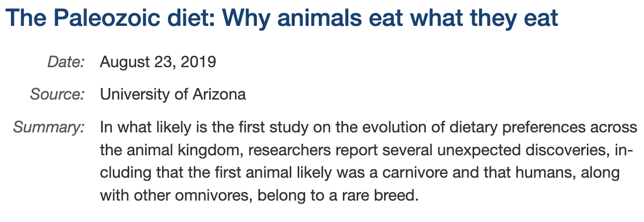Click the "Date:" label

tap(66, 62)
